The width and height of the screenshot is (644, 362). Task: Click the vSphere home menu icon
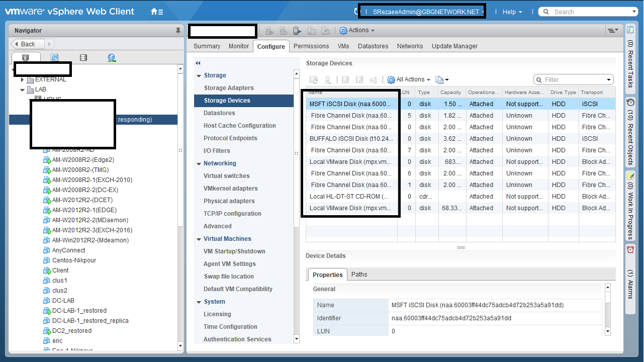point(156,12)
